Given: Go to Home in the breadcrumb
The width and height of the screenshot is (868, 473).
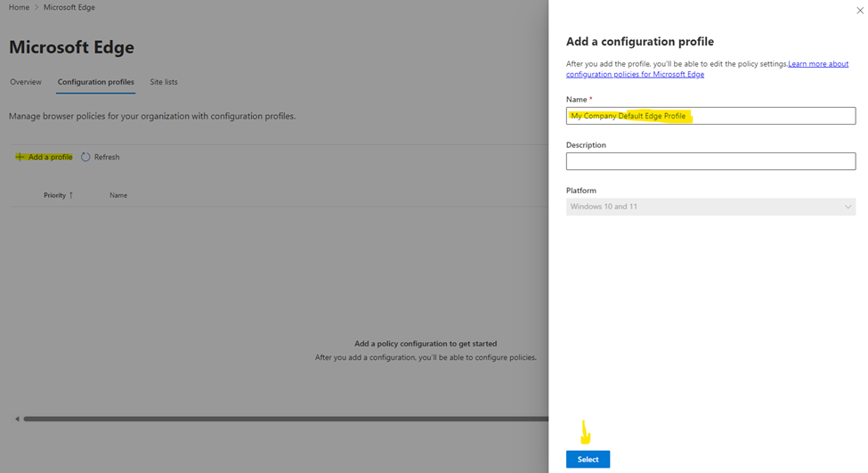Looking at the screenshot, I should point(19,7).
